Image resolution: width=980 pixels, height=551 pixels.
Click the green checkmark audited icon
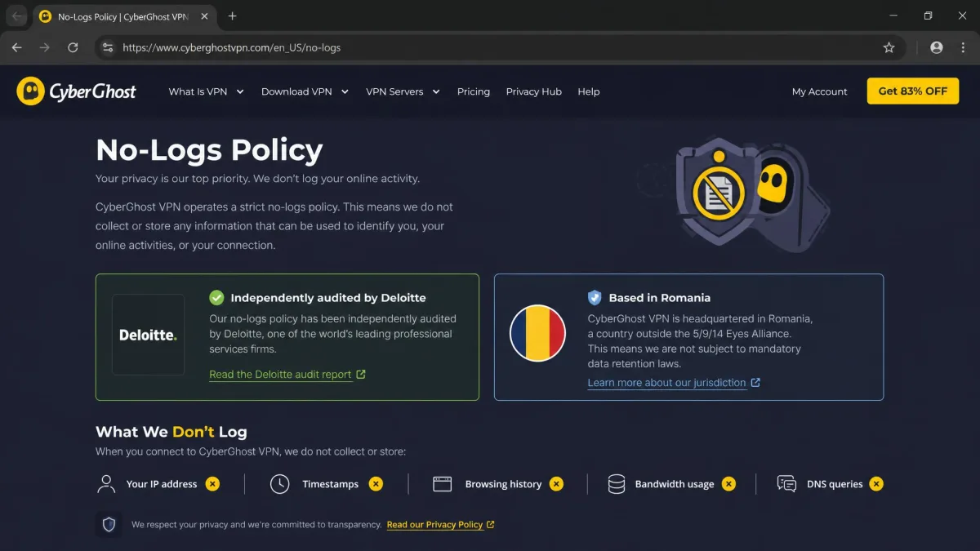tap(216, 298)
